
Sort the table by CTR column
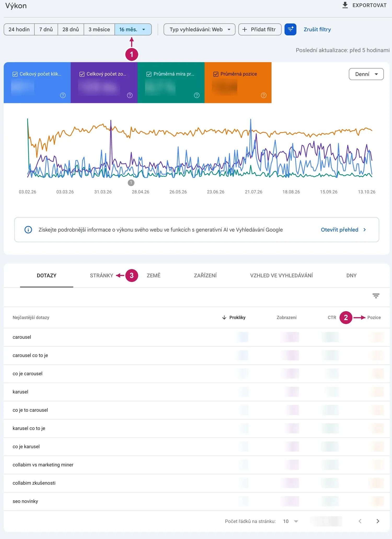332,317
